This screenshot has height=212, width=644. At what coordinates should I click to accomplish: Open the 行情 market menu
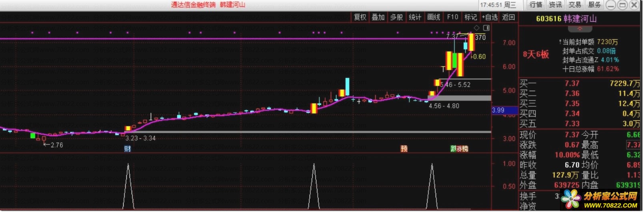click(x=536, y=5)
